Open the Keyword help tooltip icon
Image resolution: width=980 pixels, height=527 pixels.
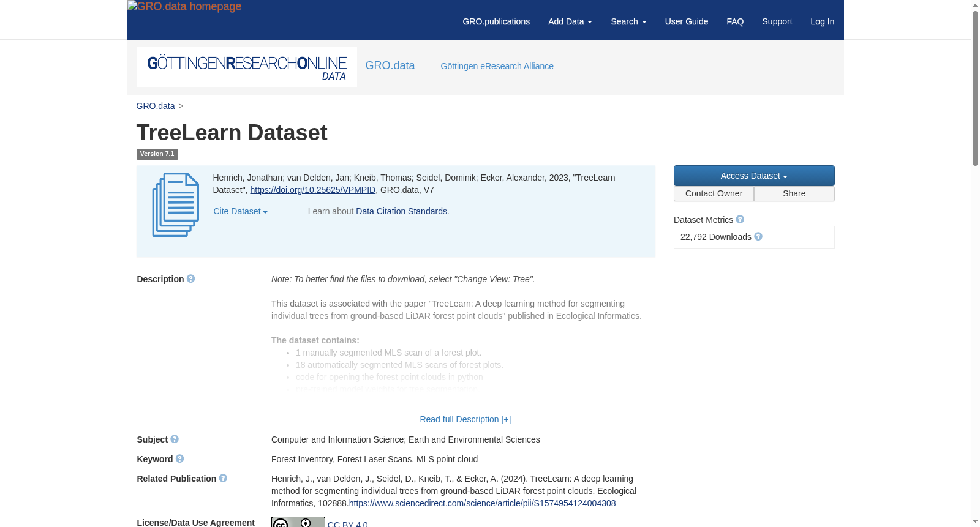tap(179, 459)
